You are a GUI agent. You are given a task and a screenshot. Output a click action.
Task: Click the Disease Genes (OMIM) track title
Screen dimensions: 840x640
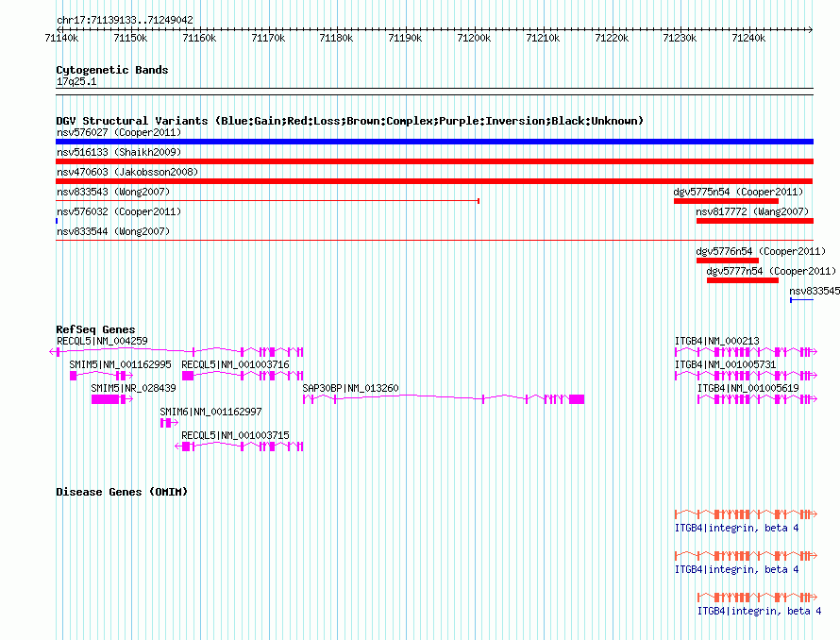[x=122, y=492]
